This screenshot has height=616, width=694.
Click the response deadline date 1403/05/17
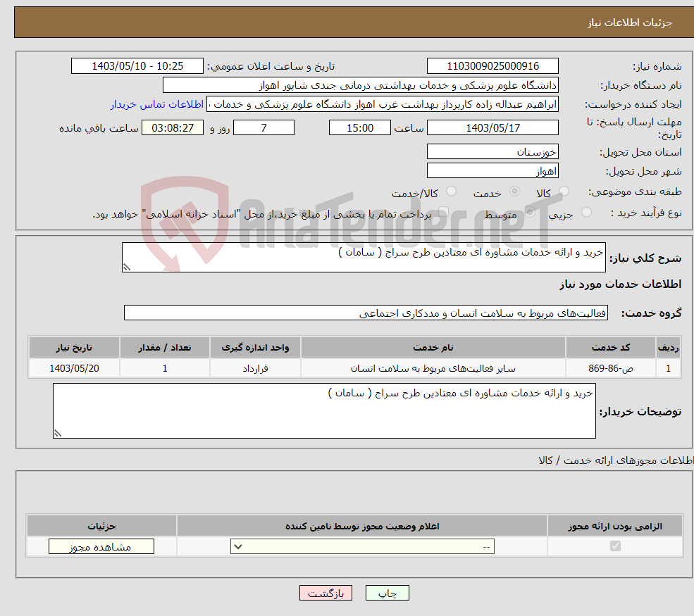pyautogui.click(x=492, y=128)
